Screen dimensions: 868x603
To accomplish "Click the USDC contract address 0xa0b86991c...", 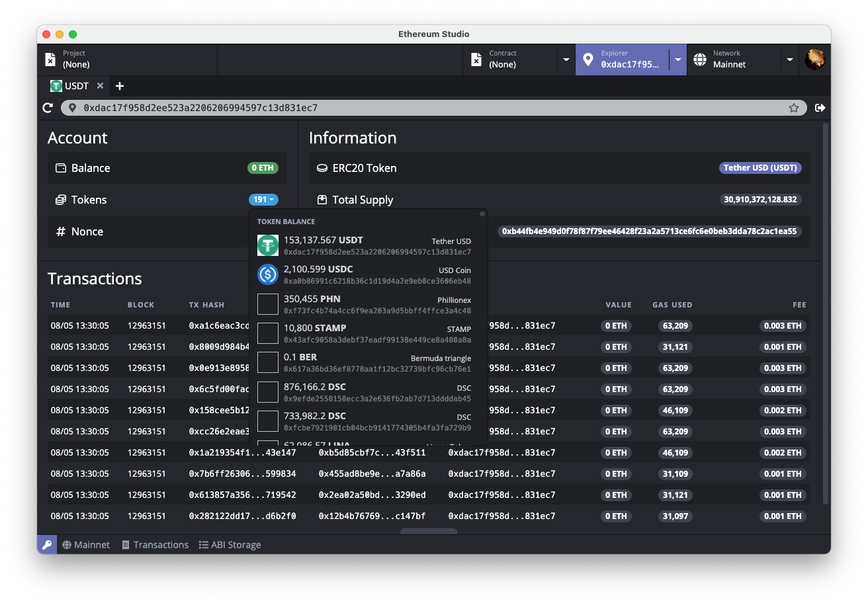I will (x=377, y=281).
